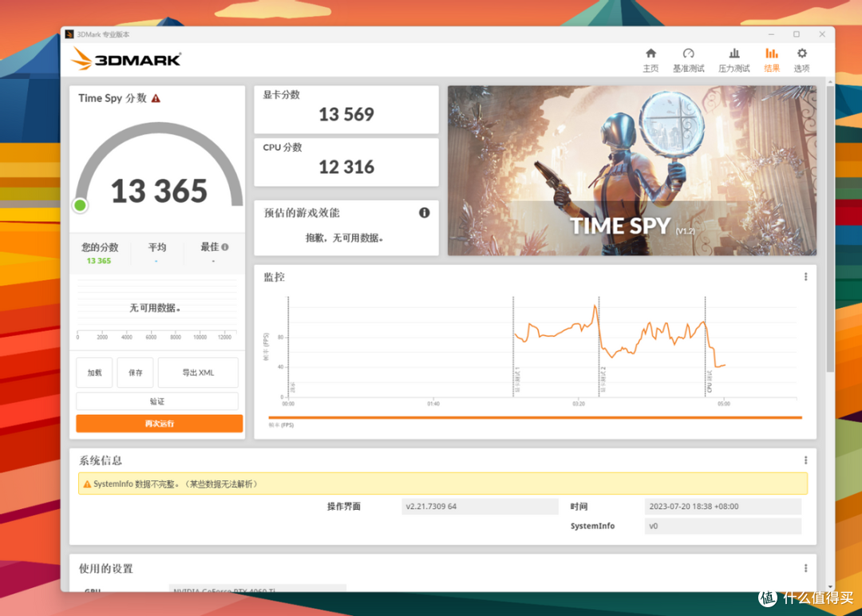Click the warning icon in SystemInfo banner
This screenshot has width=862, height=616.
(x=87, y=484)
